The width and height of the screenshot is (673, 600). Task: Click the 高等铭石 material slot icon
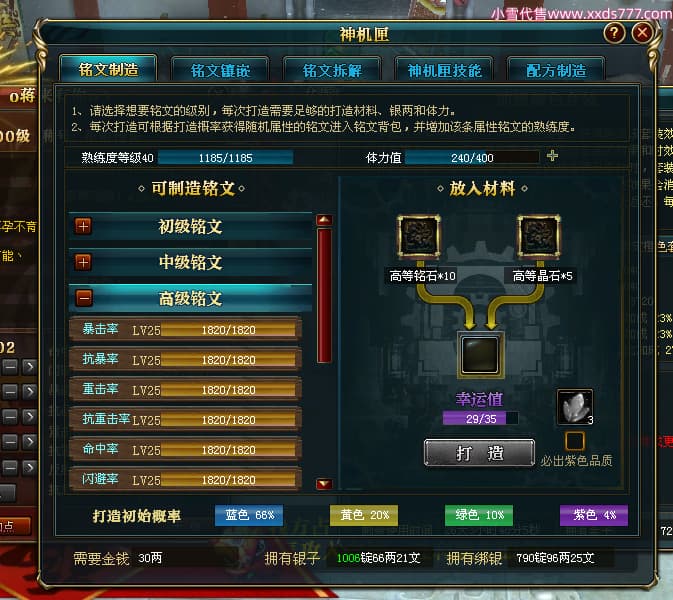click(419, 236)
